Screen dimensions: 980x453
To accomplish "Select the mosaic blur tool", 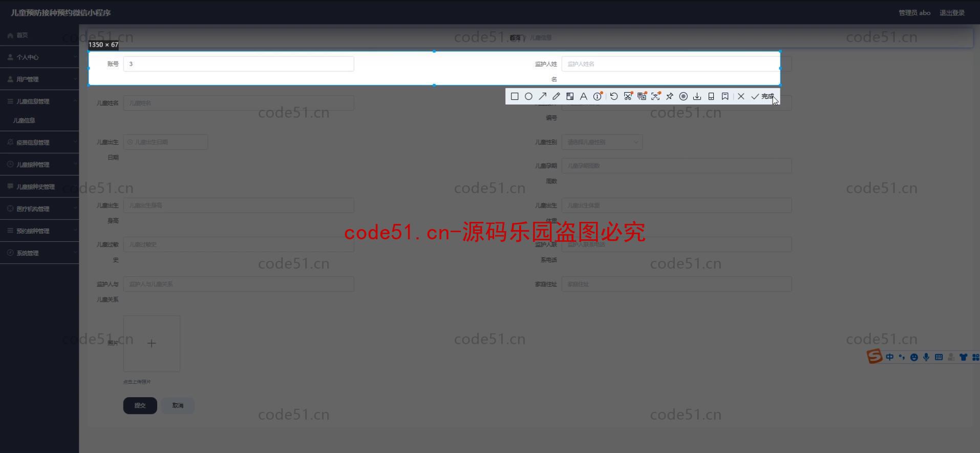I will point(570,96).
